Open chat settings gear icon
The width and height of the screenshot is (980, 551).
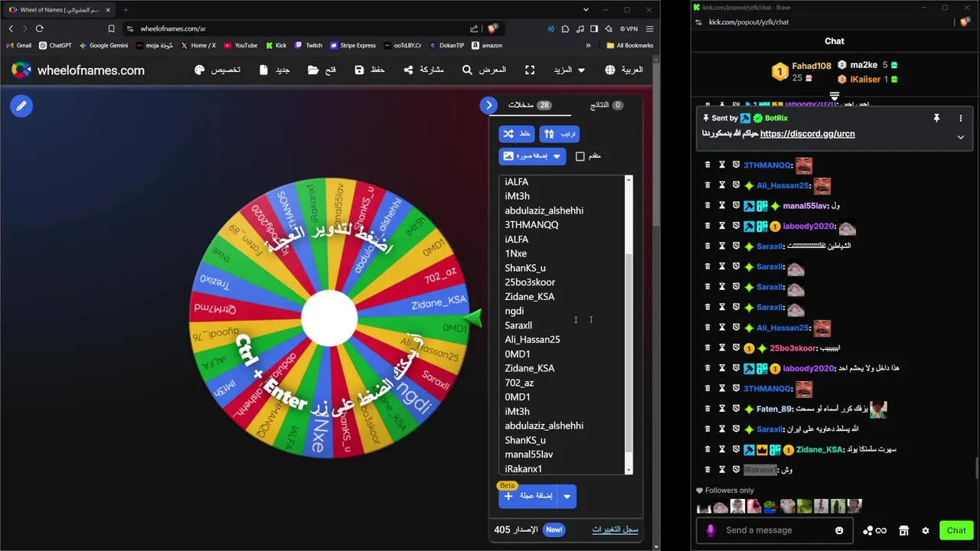pos(925,530)
